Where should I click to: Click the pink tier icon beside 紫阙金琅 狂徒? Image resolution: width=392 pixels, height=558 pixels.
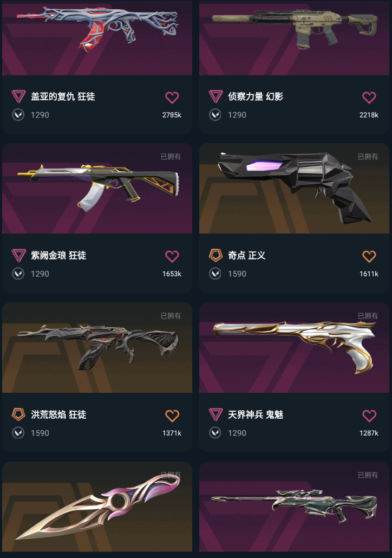[18, 256]
